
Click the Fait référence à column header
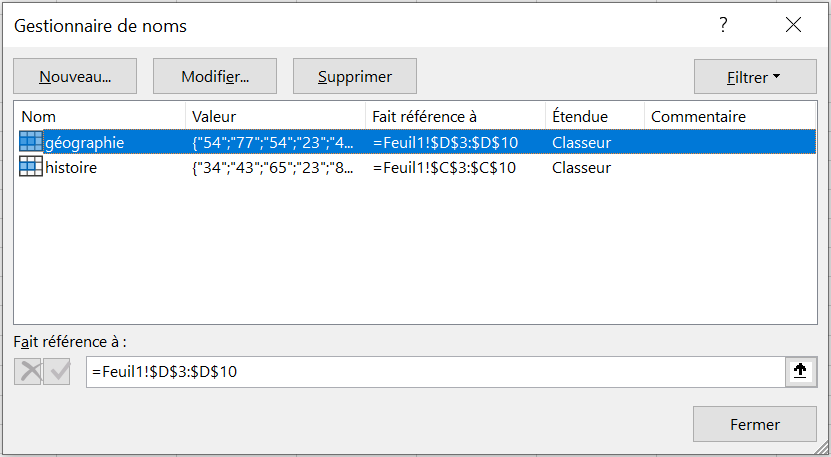[455, 116]
